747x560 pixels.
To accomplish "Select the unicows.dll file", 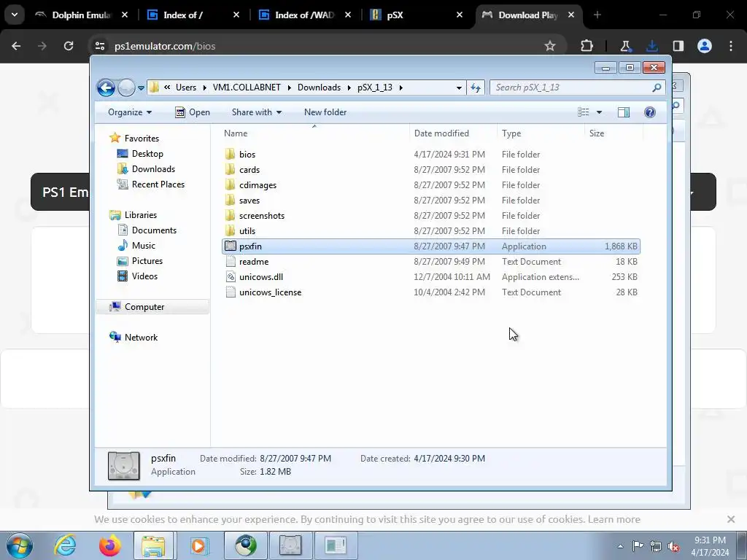I will coord(260,276).
